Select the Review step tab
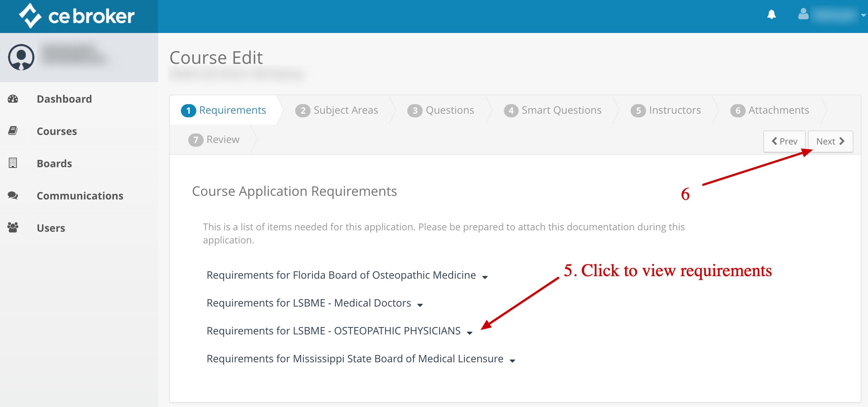Screen dimensions: 868x407 coord(214,140)
